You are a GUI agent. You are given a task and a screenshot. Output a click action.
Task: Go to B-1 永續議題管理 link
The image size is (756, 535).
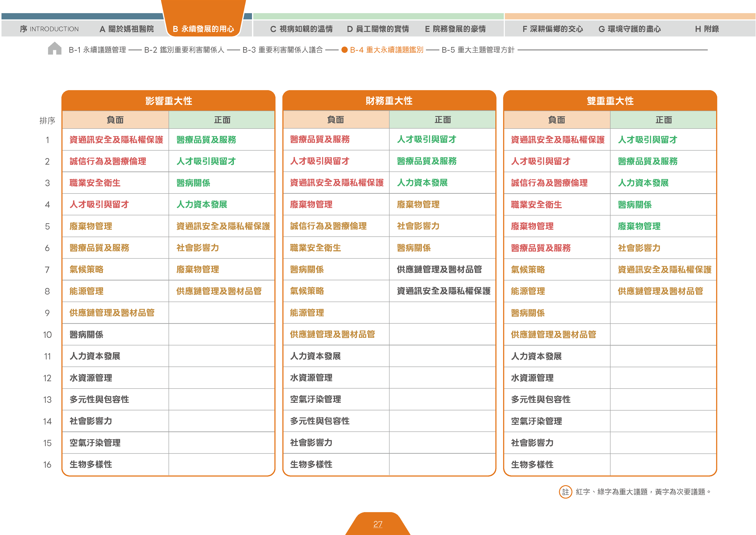tap(97, 50)
